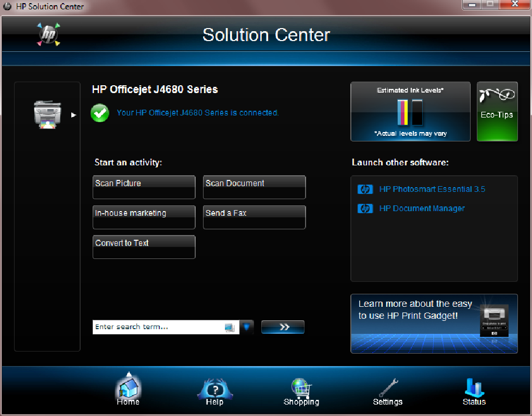This screenshot has height=416, width=532.
Task: Open the HP Print Gadget banner
Action: [434, 324]
